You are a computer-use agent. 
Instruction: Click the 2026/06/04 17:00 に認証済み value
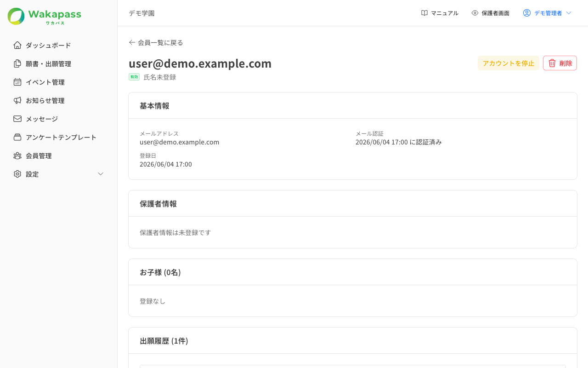tap(399, 142)
